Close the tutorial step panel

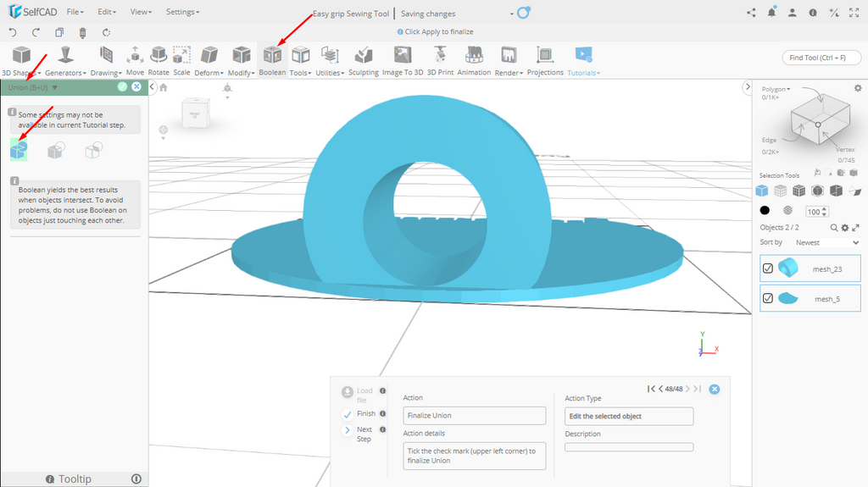(715, 389)
